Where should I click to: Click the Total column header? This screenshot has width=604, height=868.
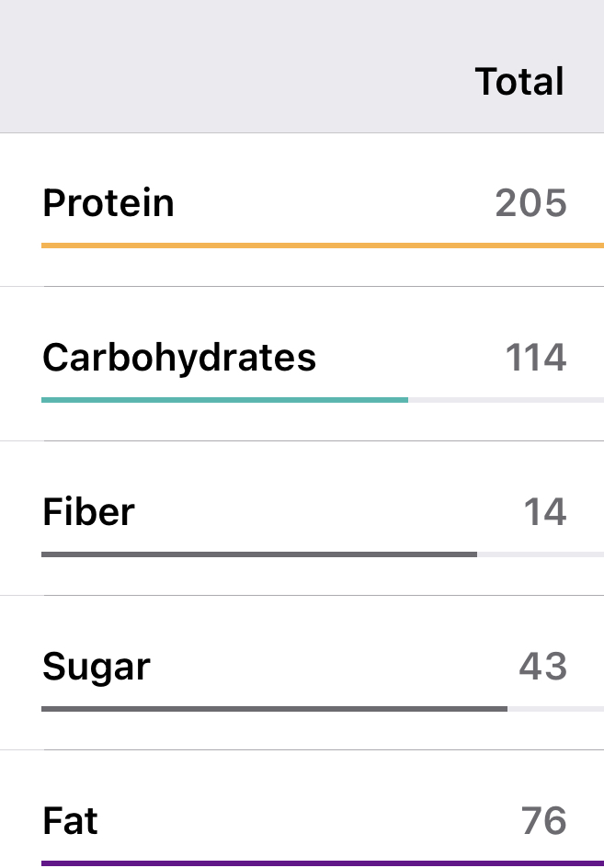coord(519,82)
